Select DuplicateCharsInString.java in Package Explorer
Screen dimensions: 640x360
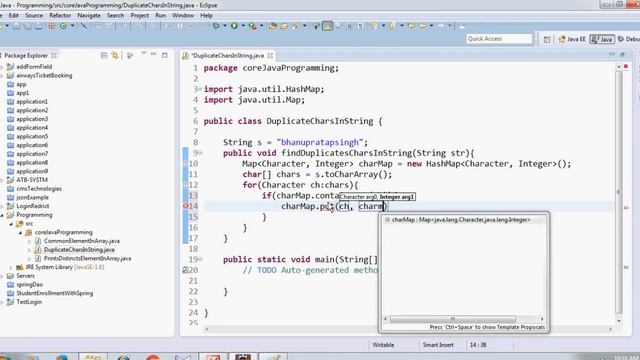(79, 250)
